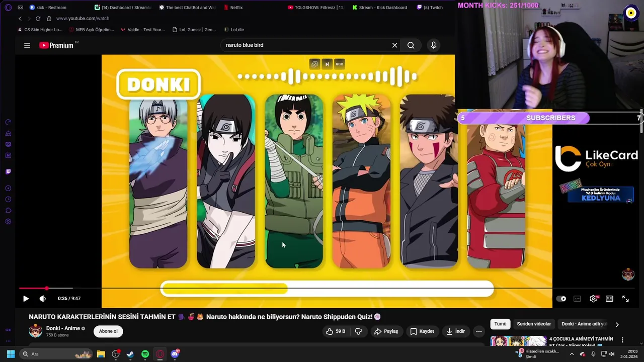
Task: Enter fullscreen mode in player
Action: click(625, 299)
